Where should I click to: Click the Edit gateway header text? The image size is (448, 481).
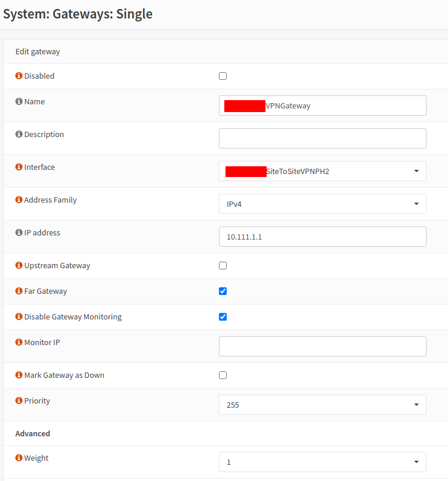tap(38, 51)
